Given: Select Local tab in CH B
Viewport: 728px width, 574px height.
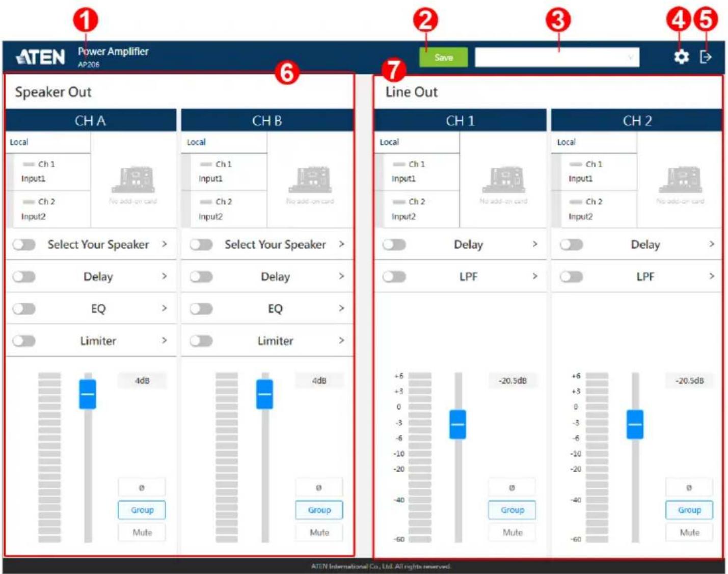Looking at the screenshot, I should point(224,142).
